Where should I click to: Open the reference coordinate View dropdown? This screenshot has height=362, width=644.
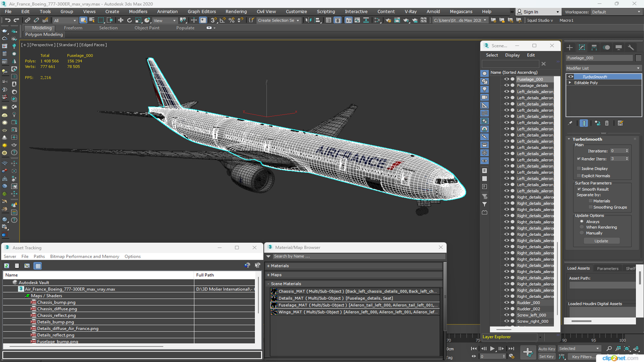coord(165,20)
